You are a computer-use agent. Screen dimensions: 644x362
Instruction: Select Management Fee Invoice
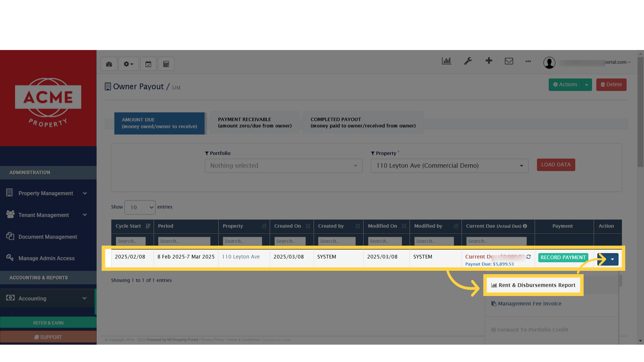tap(526, 304)
